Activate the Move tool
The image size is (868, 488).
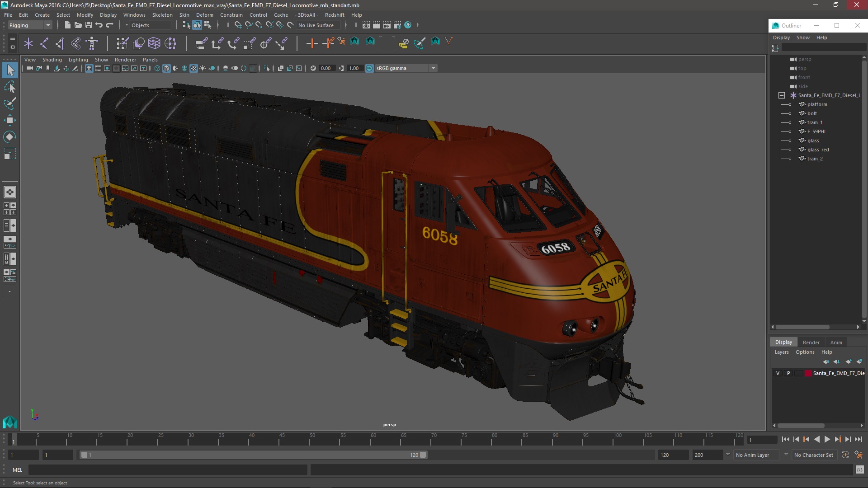pyautogui.click(x=10, y=120)
